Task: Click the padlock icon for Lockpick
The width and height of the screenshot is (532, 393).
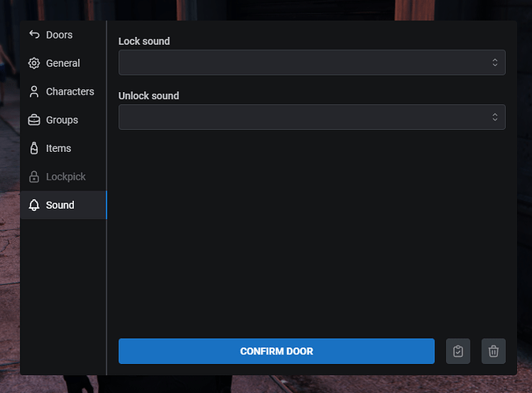Action: (34, 176)
